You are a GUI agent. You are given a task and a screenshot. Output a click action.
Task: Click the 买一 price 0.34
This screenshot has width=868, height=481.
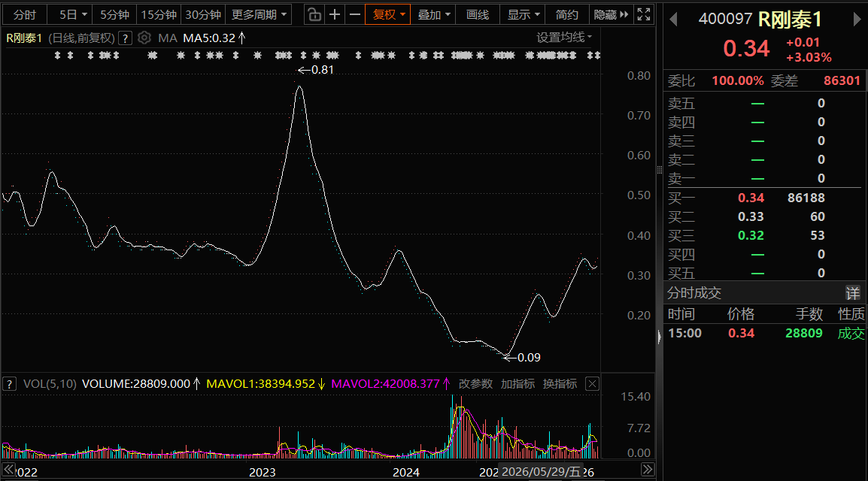[751, 198]
